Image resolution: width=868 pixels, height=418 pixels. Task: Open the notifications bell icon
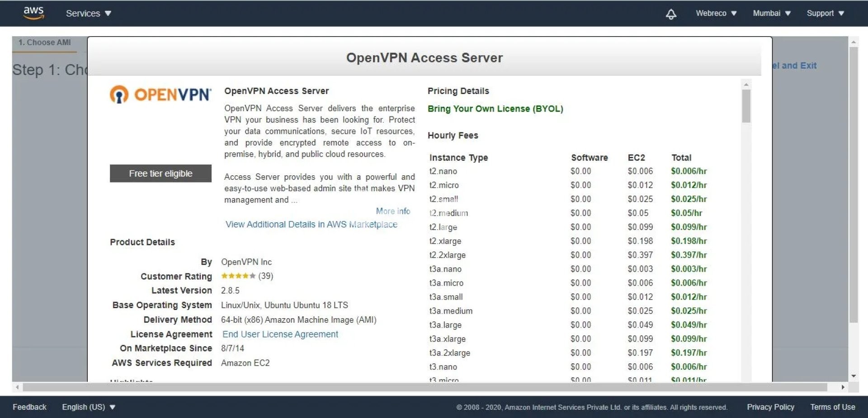click(x=671, y=14)
